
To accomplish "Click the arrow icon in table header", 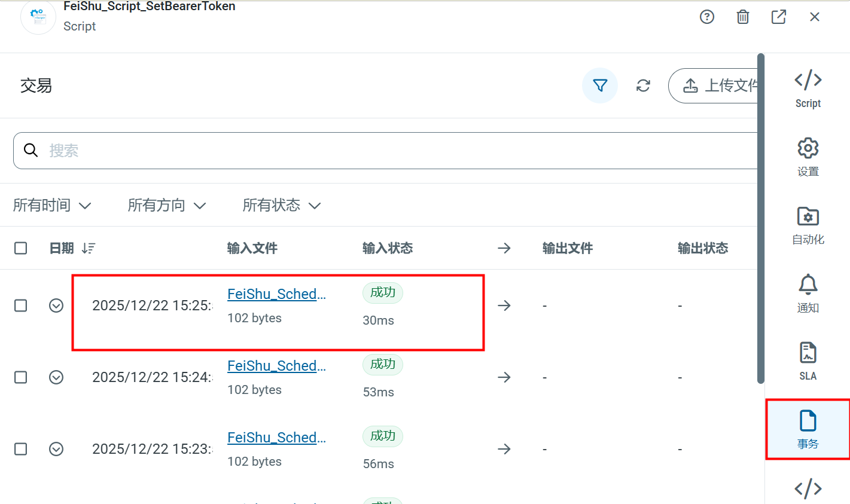I will point(504,248).
